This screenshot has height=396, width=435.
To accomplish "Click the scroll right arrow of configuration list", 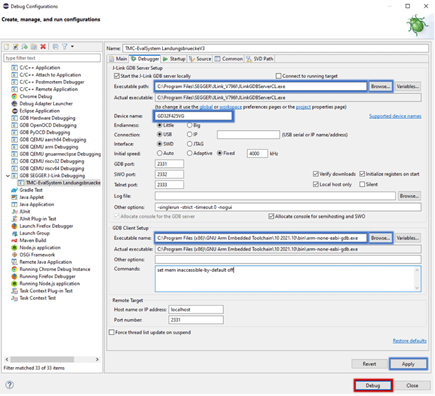I will coord(97,359).
